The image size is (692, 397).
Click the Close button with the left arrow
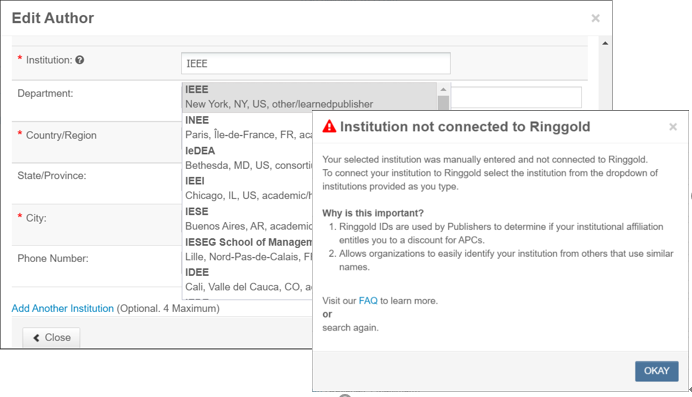52,337
